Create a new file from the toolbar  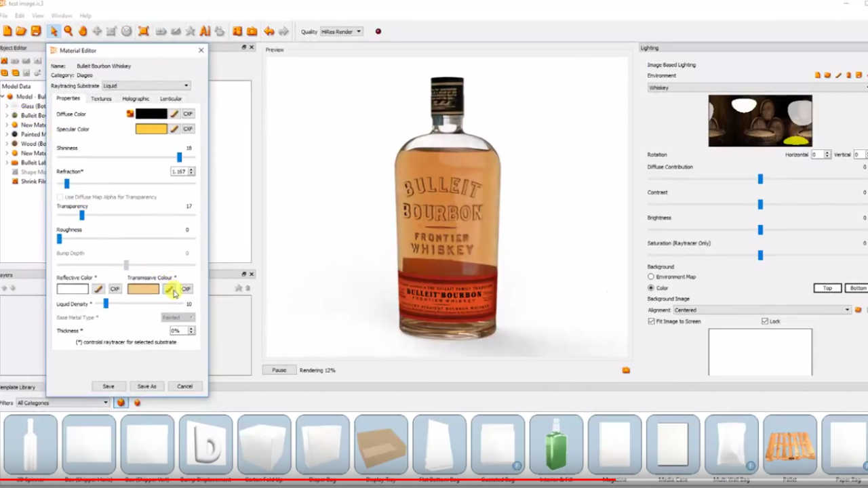click(7, 31)
